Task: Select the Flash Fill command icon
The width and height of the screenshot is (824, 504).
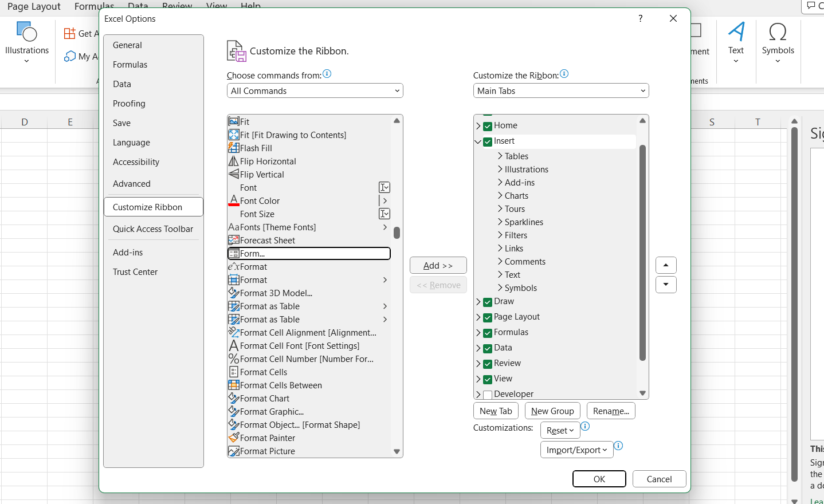Action: [233, 148]
